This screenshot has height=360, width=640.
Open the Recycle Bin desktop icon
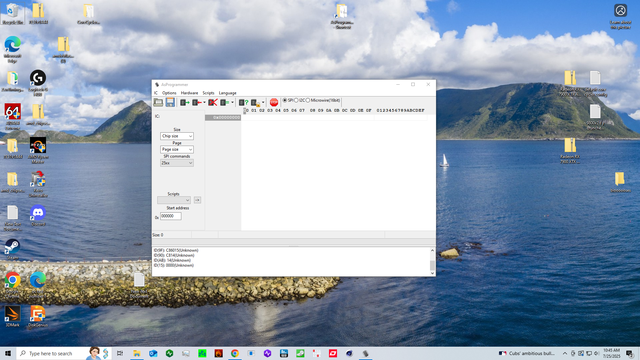click(x=13, y=13)
